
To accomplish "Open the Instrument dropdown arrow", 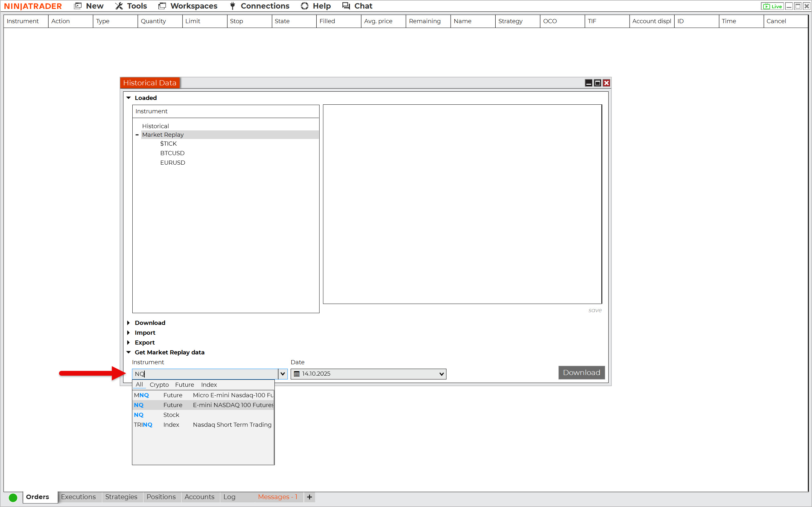I will point(283,374).
